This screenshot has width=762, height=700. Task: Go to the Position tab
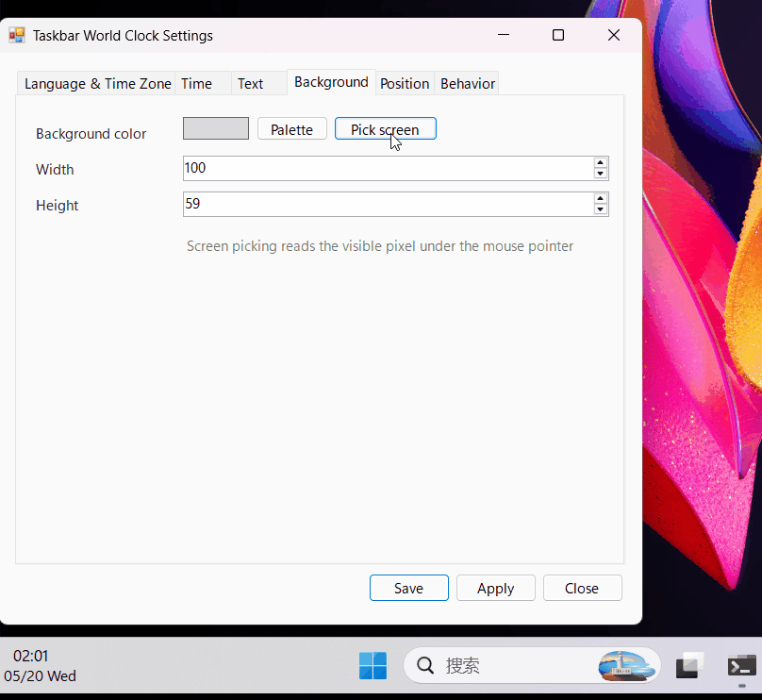tap(405, 84)
